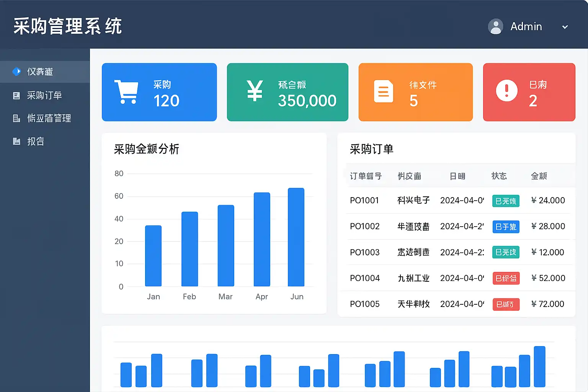Click the date in the PO1005 row

tap(462, 304)
